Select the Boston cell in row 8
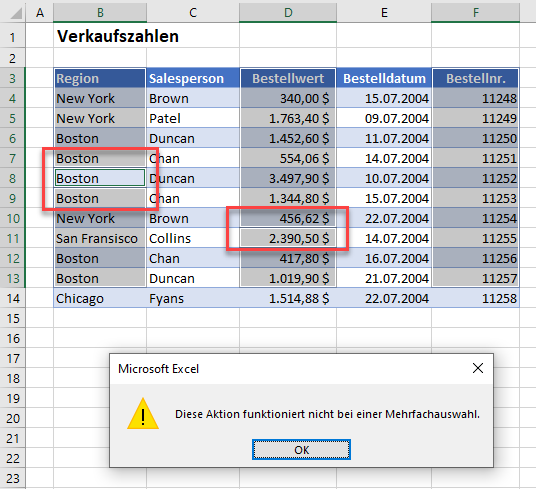 pyautogui.click(x=100, y=178)
